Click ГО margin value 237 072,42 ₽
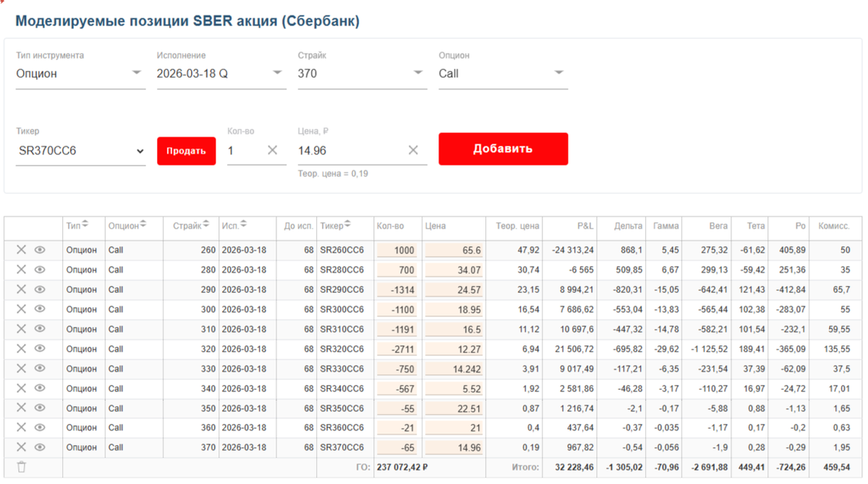This screenshot has width=868, height=484. 401,467
